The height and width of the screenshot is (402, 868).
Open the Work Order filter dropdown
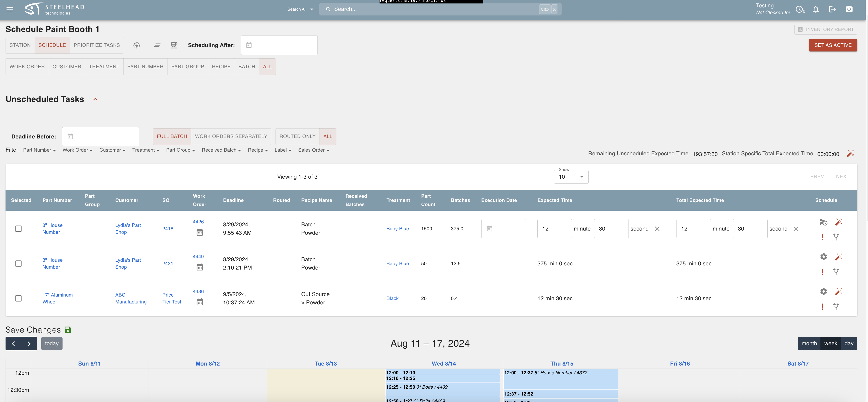pyautogui.click(x=78, y=150)
